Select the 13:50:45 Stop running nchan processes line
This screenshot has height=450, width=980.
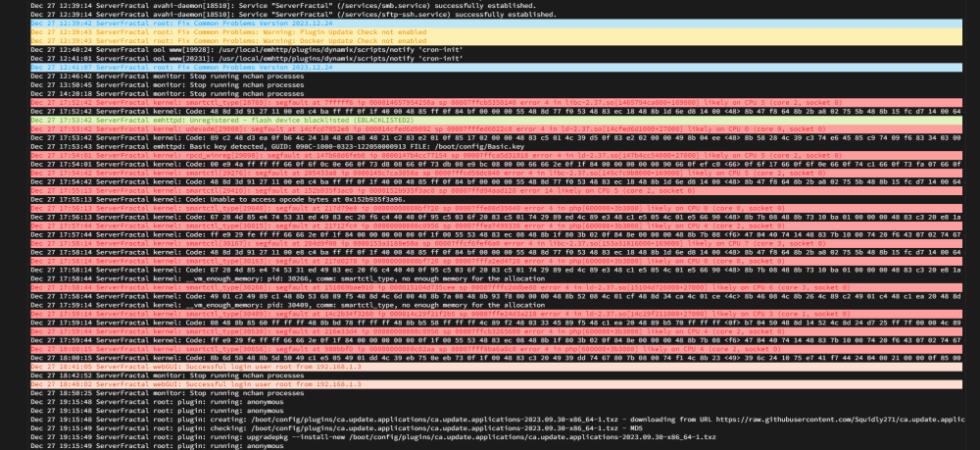[x=168, y=84]
